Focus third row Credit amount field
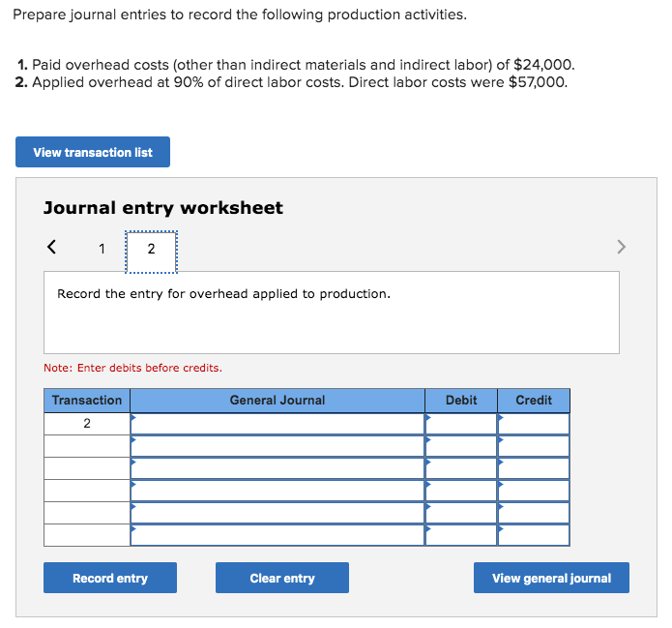This screenshot has height=628, width=672. (x=534, y=468)
